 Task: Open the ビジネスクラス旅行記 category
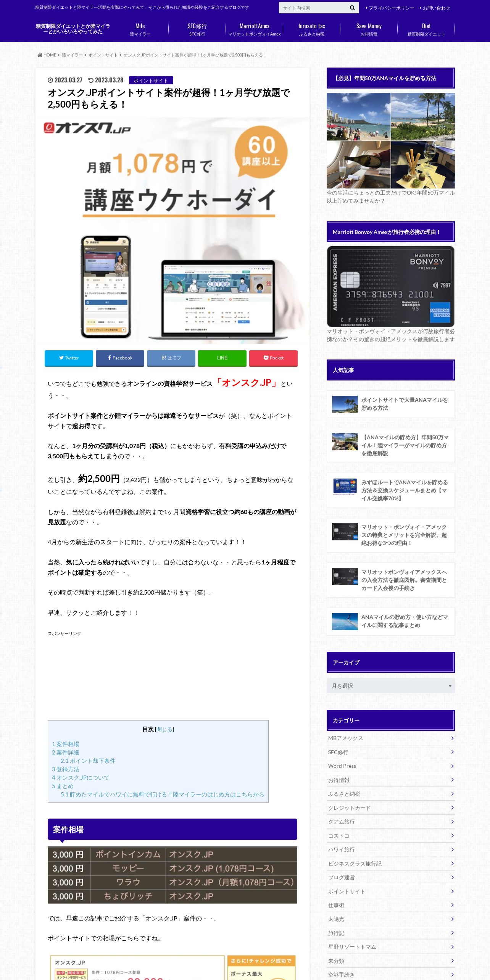coord(391,864)
